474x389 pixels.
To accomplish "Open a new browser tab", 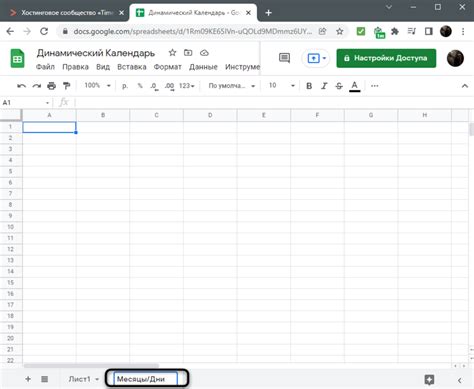I will pos(268,13).
